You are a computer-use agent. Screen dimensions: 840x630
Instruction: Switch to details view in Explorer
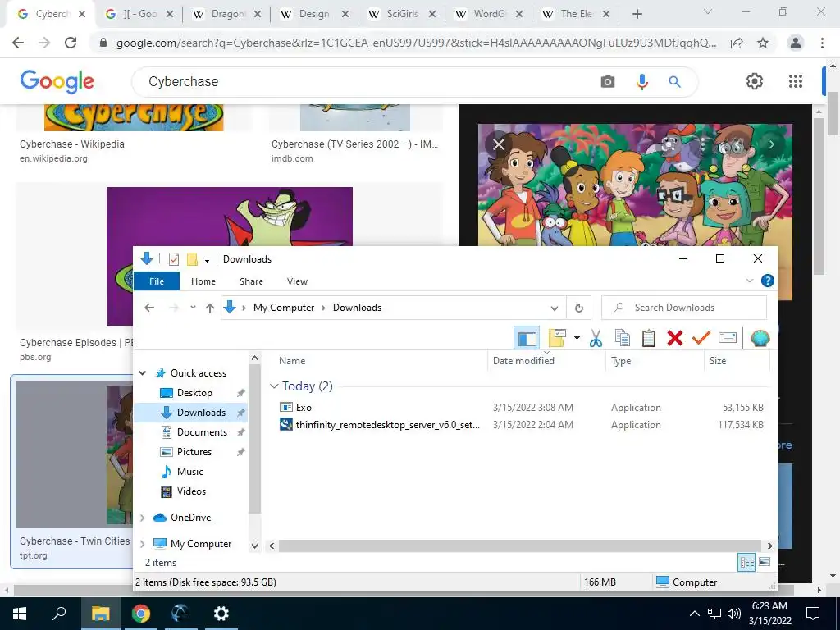click(746, 562)
